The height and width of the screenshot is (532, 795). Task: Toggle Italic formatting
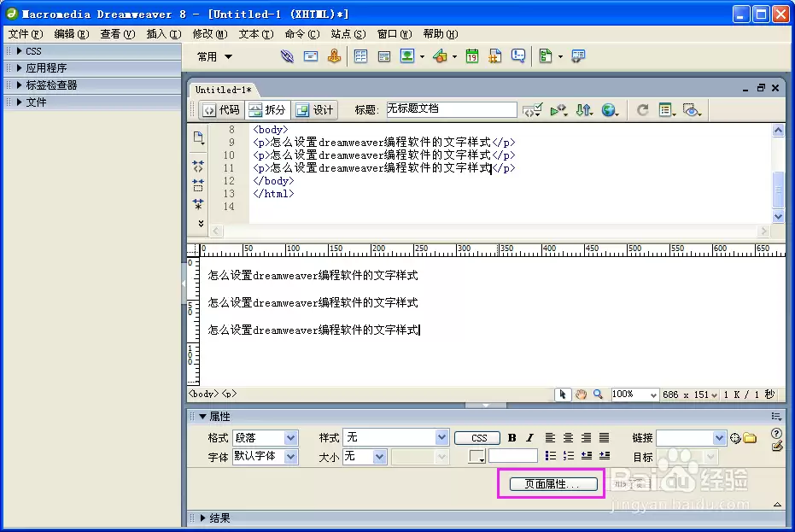(x=529, y=438)
